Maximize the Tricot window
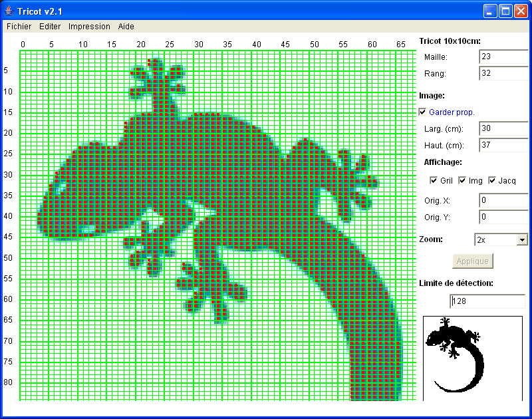Viewport: 532px width, 419px height. 505,11
